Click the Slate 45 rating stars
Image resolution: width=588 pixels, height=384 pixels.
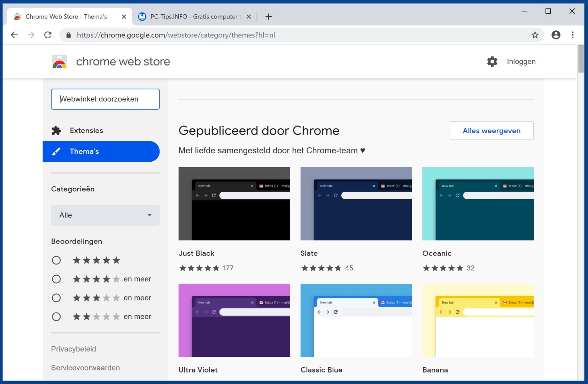click(321, 268)
